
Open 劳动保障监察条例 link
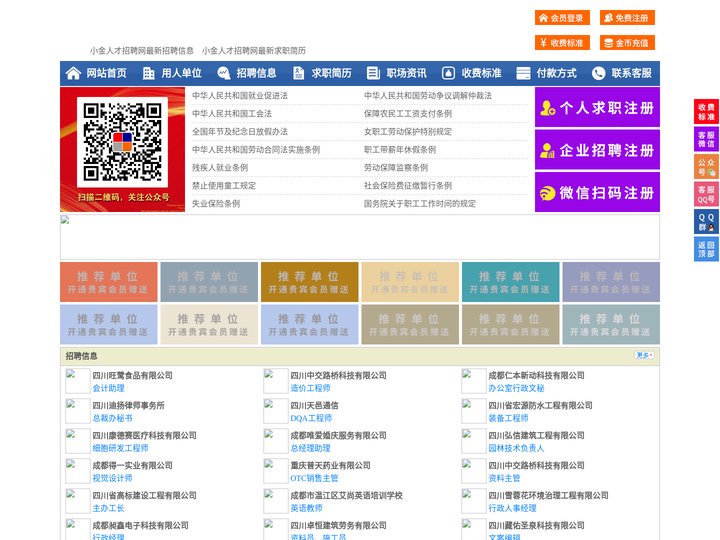pyautogui.click(x=396, y=168)
